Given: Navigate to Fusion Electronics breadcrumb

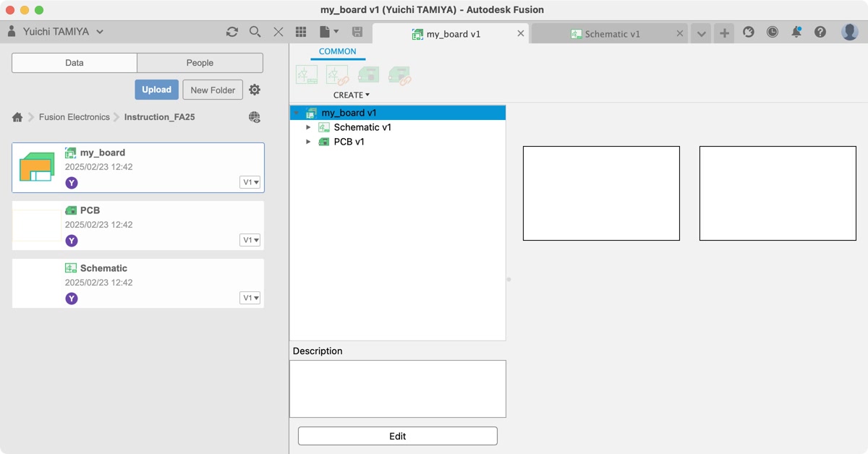Looking at the screenshot, I should [x=75, y=117].
